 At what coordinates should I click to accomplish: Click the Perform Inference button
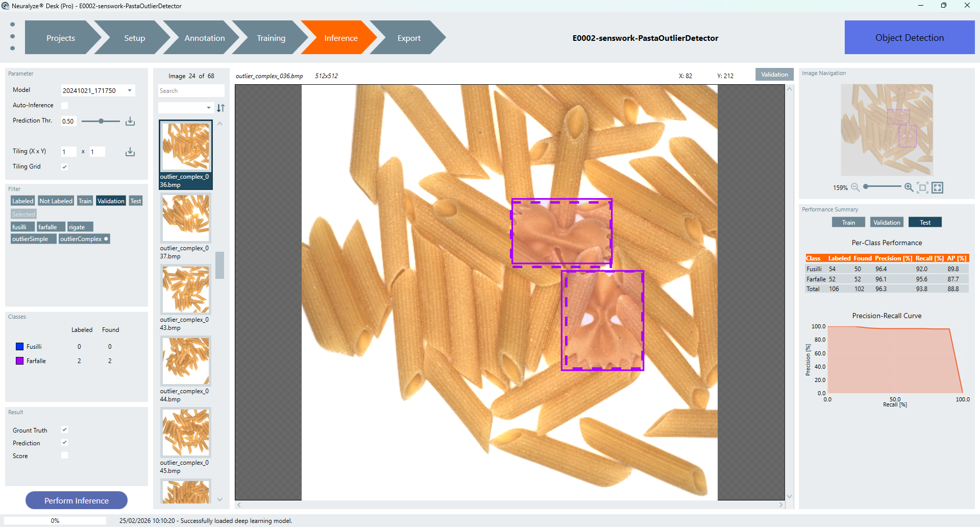click(77, 500)
